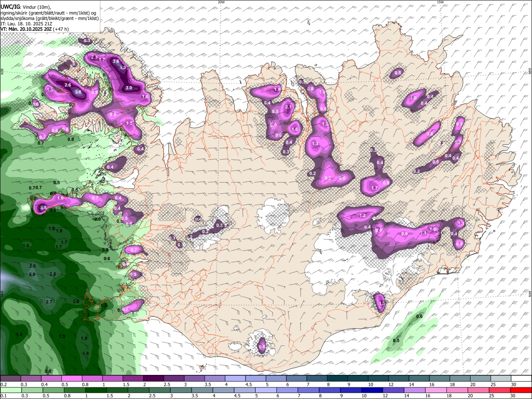
Task: Click the 'rigning/skúrir' legend description line
Action: pos(48,12)
